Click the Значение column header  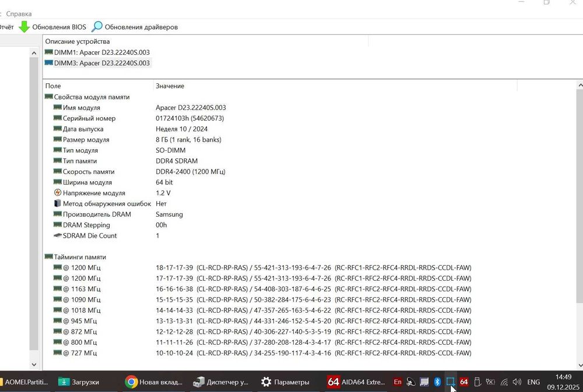(x=170, y=86)
